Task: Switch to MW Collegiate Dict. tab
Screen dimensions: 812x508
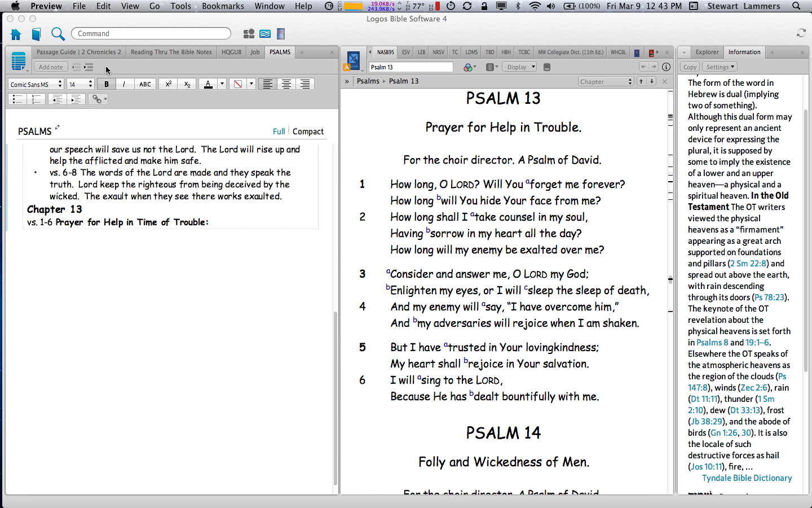Action: coord(570,52)
